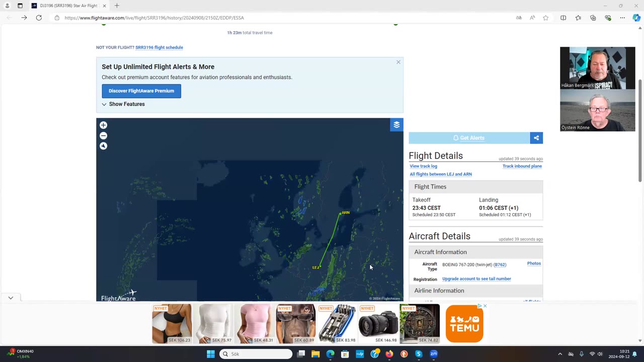Open the browser profile menu
This screenshot has width=644, height=362.
point(7,6)
